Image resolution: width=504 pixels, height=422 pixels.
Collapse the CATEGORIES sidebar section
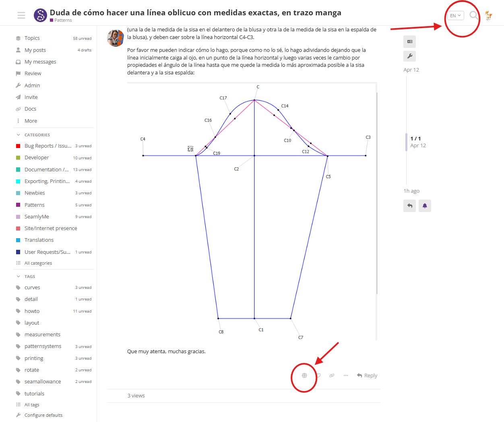point(19,135)
